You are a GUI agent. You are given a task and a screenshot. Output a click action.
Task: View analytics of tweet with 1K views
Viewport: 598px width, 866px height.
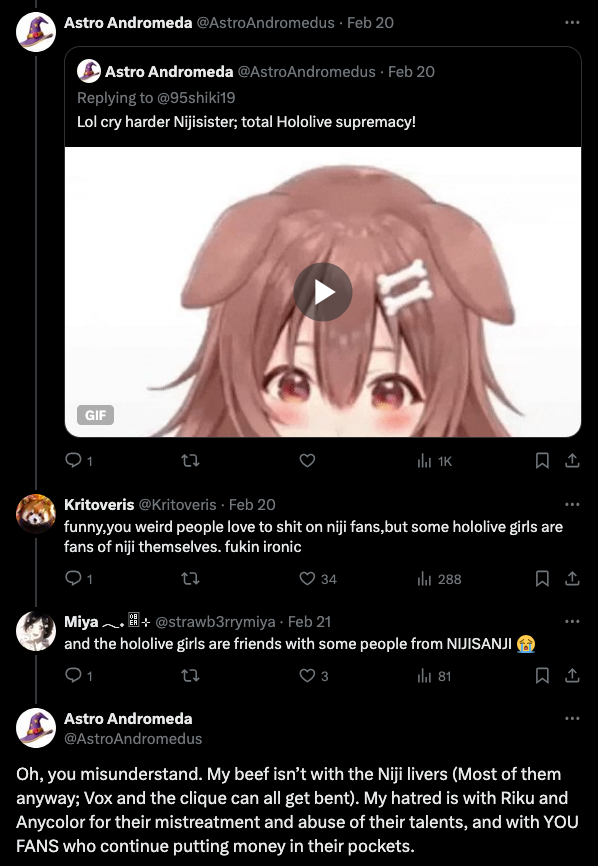[435, 461]
